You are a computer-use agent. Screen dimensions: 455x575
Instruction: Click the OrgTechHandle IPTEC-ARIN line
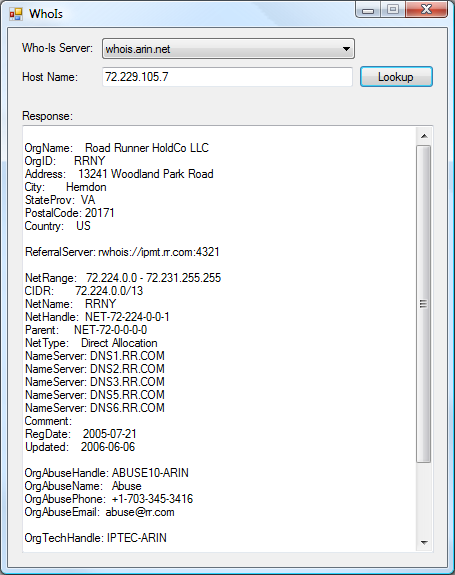point(95,538)
